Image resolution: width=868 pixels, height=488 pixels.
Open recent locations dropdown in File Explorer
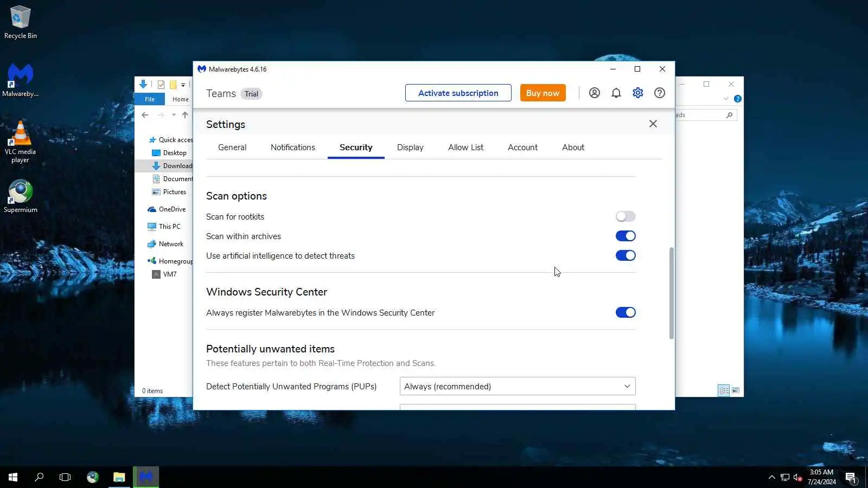(174, 115)
